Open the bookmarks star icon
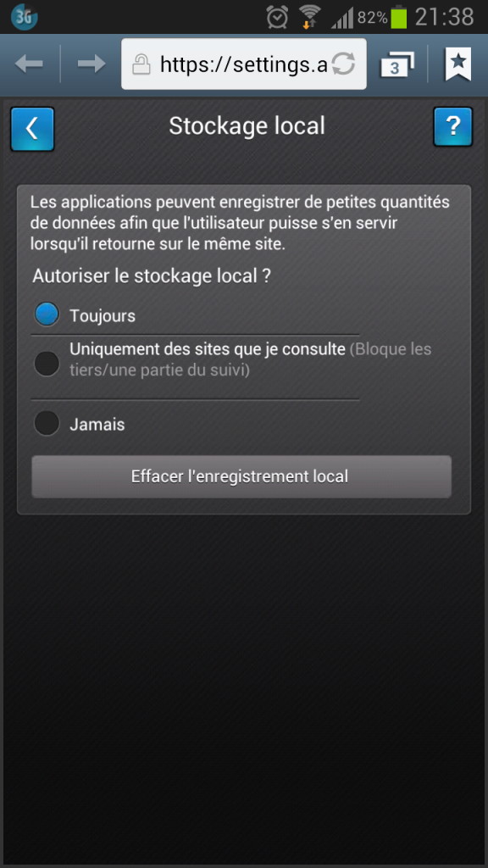 pyautogui.click(x=458, y=64)
